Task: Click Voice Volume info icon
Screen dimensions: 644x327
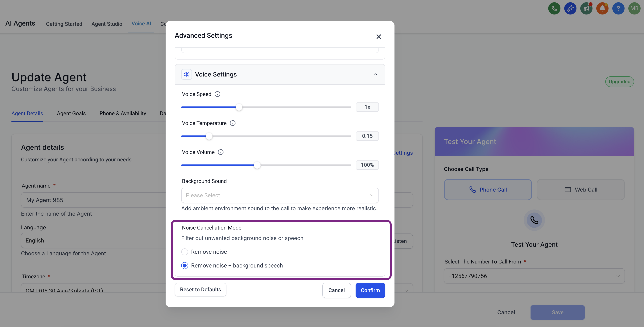Action: point(221,152)
